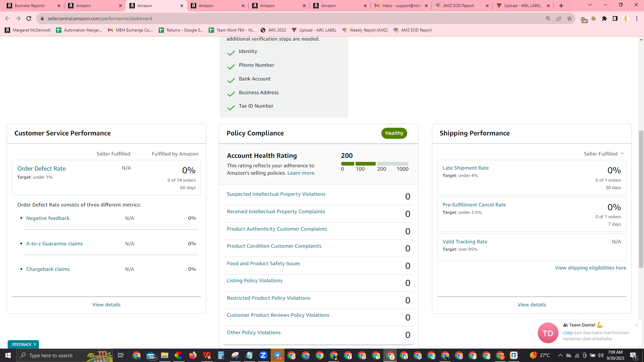Open Zoom from the taskbar
The height and width of the screenshot is (362, 644).
point(263,355)
